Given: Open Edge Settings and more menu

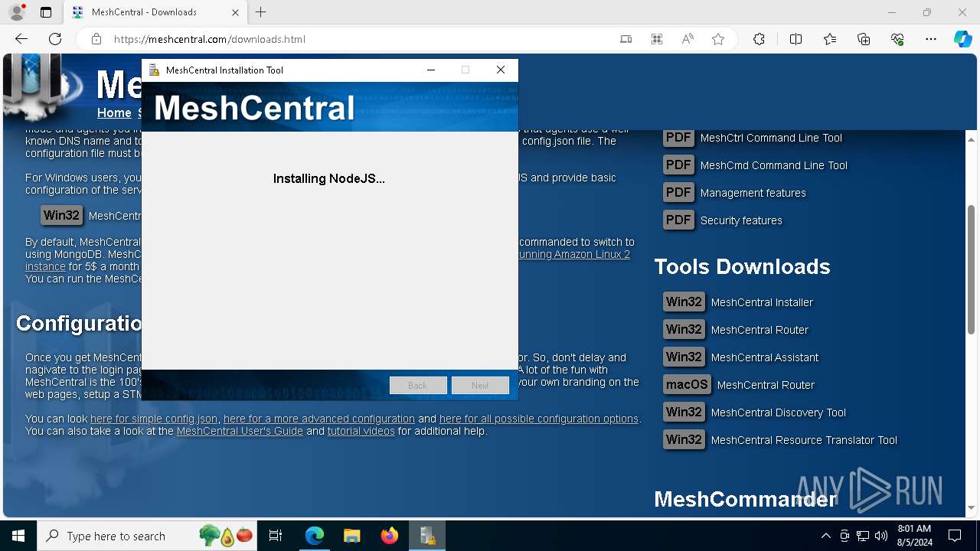Looking at the screenshot, I should pyautogui.click(x=931, y=39).
